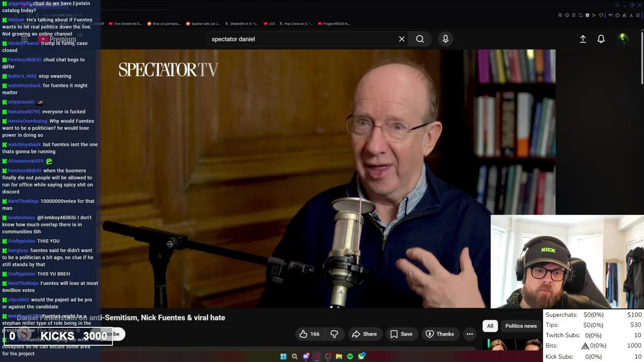Viewport: 644px width, 362px height.
Task: Click chat username NerdTheNinja beside '10000000votes'
Action: point(23,201)
